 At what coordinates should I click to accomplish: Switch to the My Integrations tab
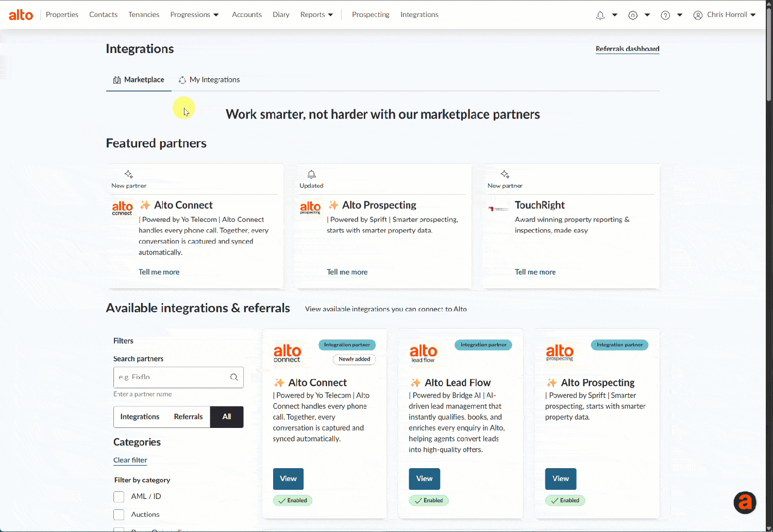click(209, 80)
